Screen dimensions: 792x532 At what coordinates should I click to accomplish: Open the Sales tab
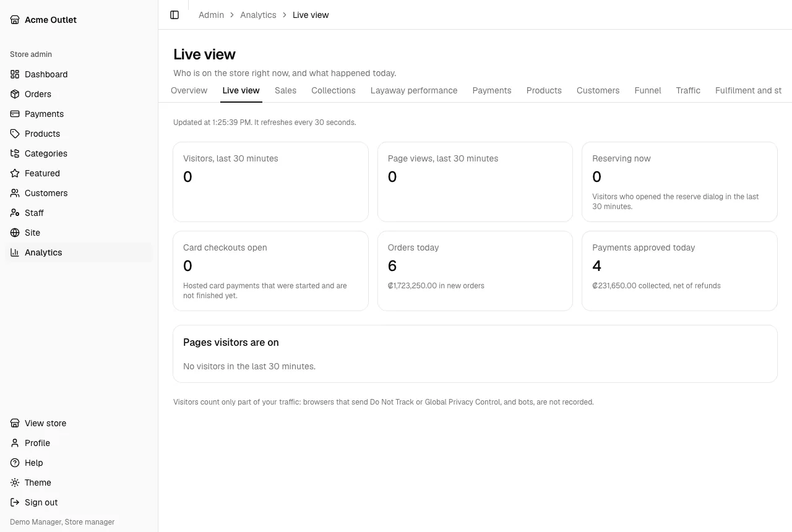coord(285,90)
